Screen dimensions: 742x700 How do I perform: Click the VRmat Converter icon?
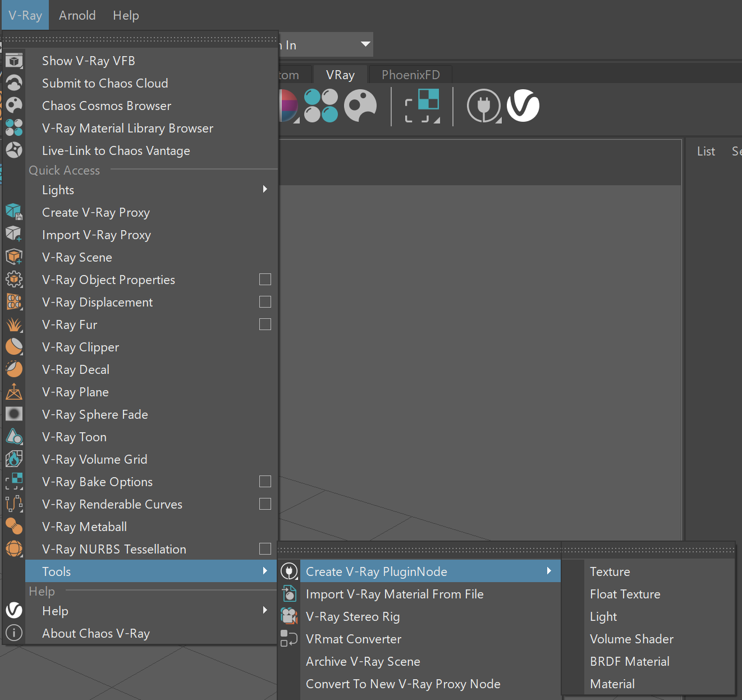tap(289, 639)
